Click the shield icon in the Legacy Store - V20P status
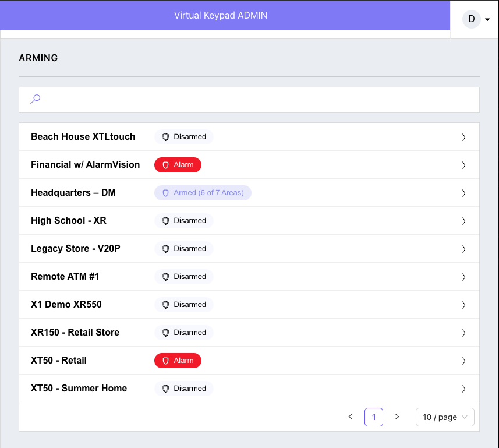The height and width of the screenshot is (448, 499). pos(165,249)
